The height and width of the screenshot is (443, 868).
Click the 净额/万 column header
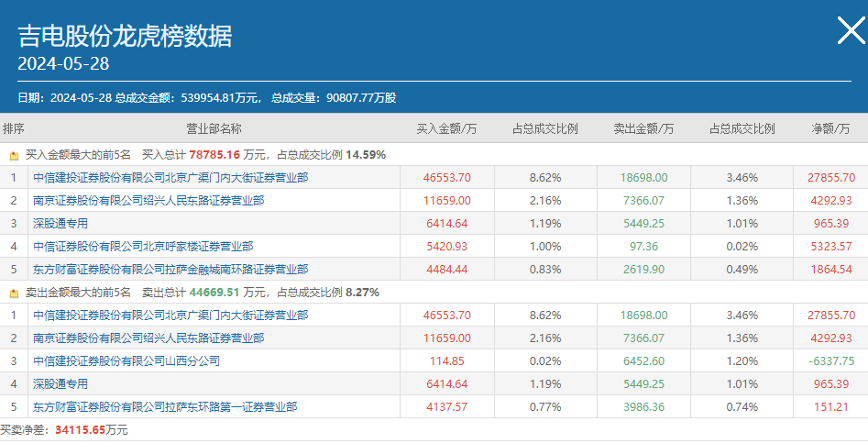click(x=830, y=129)
